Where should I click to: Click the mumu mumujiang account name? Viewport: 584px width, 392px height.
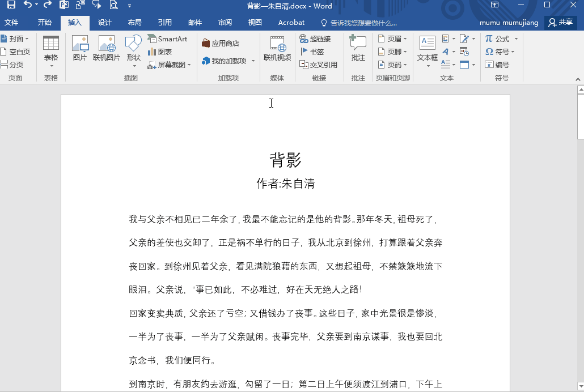point(509,23)
